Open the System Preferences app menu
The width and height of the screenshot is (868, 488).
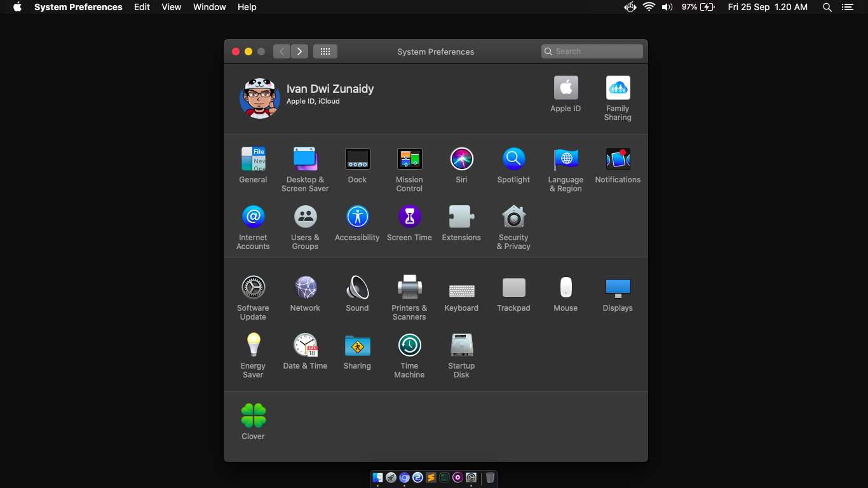[78, 7]
